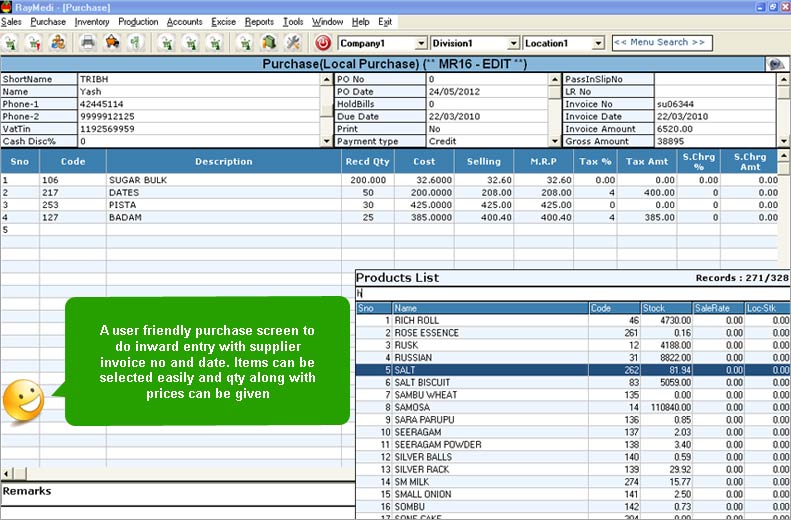The width and height of the screenshot is (791, 520).
Task: Click Stock column header in Products List
Action: click(x=666, y=308)
